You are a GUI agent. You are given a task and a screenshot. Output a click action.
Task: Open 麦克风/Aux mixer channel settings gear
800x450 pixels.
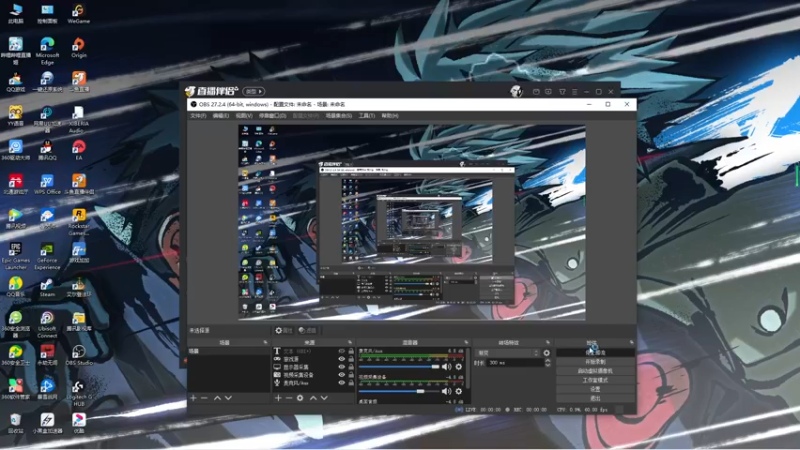[x=459, y=367]
